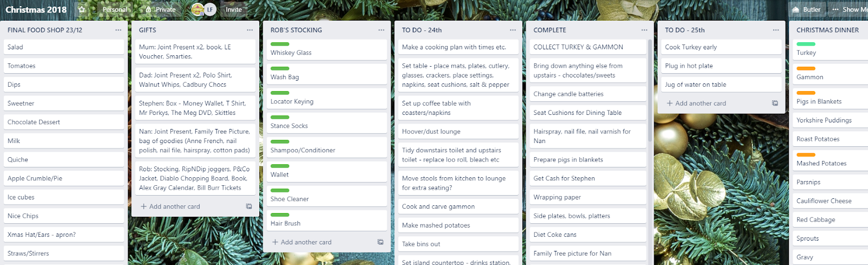The width and height of the screenshot is (868, 265).
Task: Click the Invite button
Action: click(x=234, y=9)
